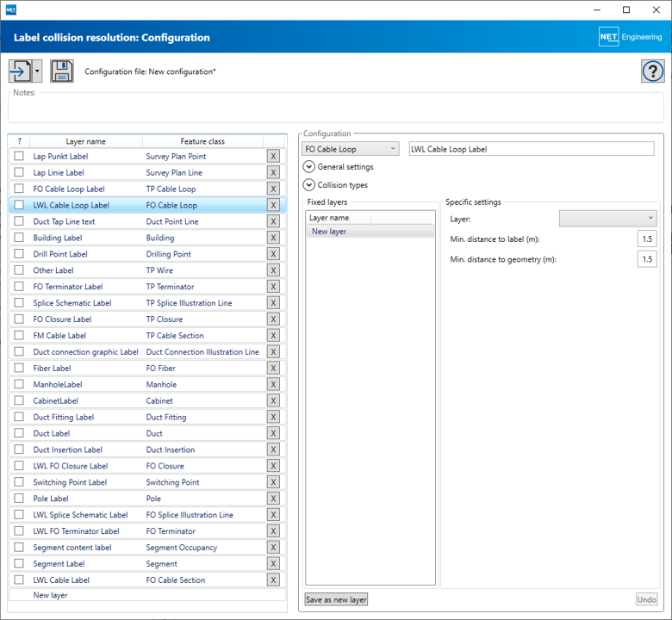Remove Other Label row with X
The image size is (672, 620).
273,270
